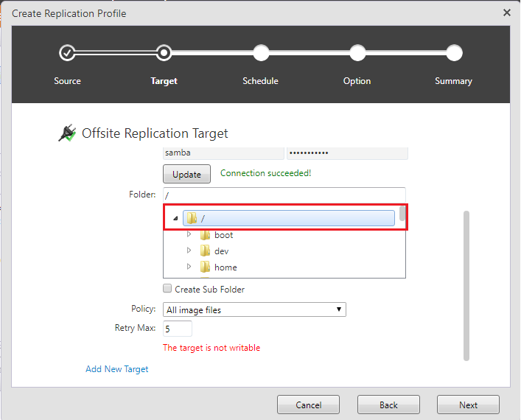The image size is (521, 420).
Task: Click 'The target is not writable' error text
Action: [211, 348]
